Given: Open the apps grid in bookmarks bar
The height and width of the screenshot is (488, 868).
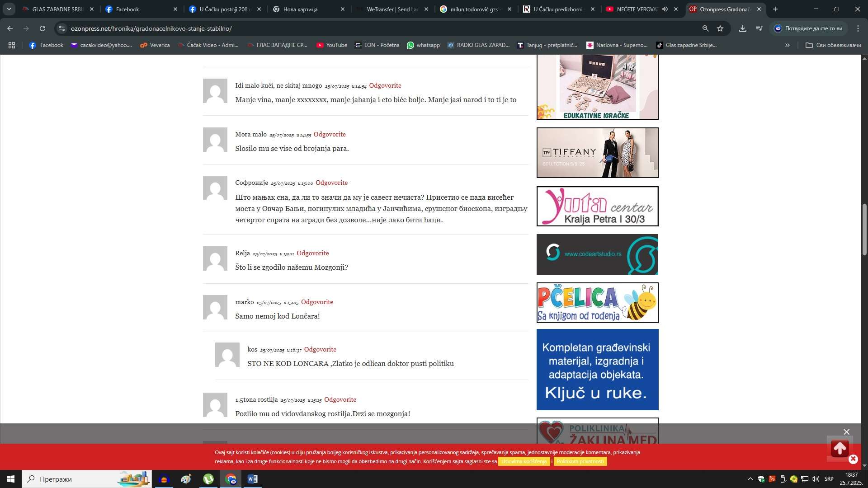Looking at the screenshot, I should pyautogui.click(x=12, y=45).
